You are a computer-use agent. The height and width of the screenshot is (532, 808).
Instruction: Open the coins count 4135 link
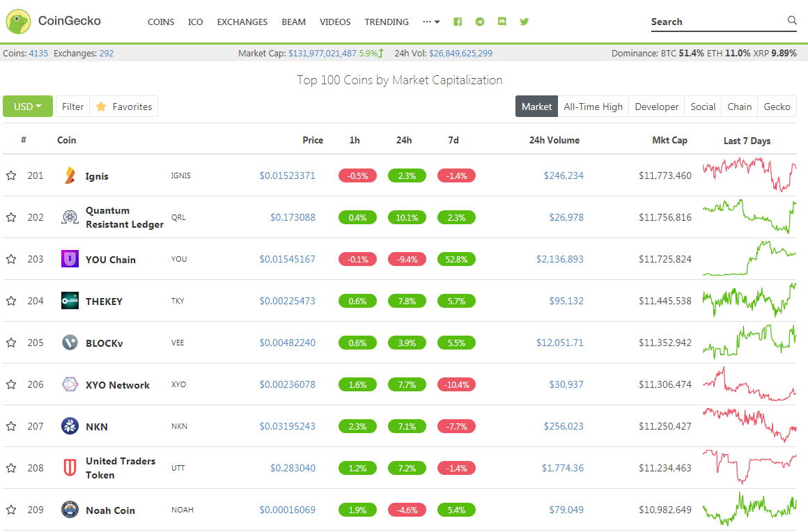pyautogui.click(x=38, y=53)
